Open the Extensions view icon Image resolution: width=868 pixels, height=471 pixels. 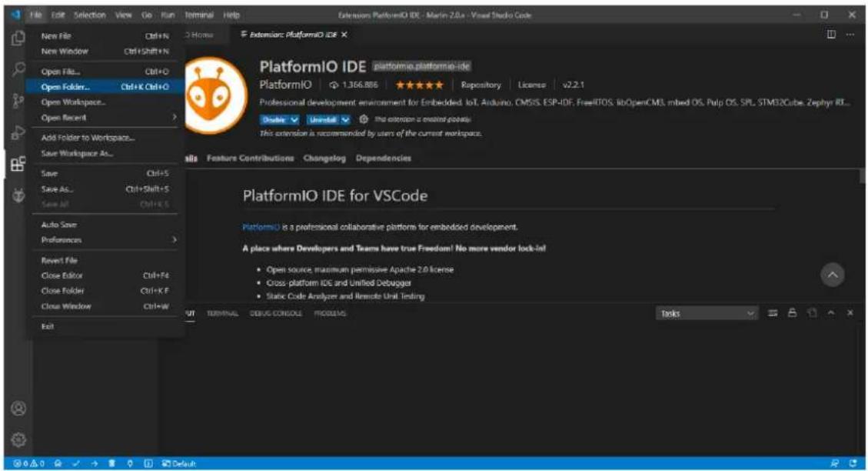coord(18,163)
